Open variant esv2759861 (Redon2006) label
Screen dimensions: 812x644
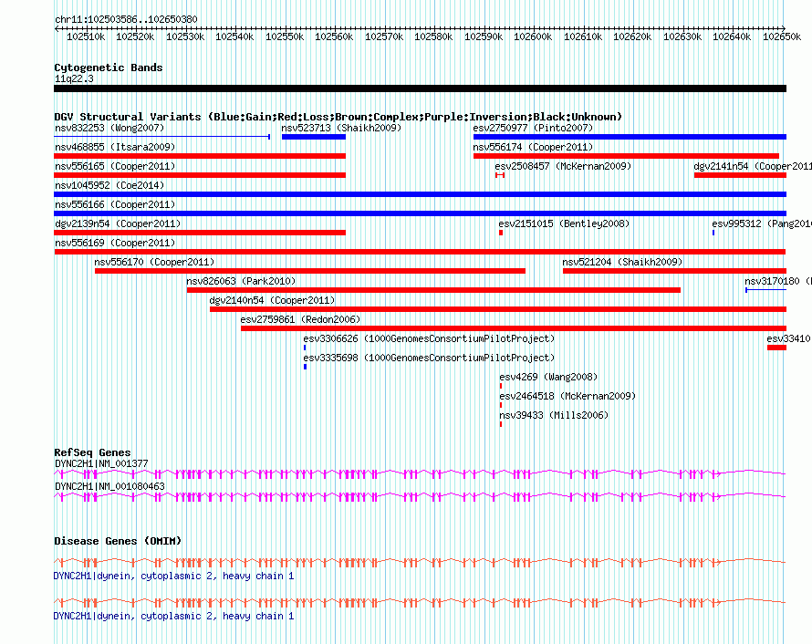tap(300, 319)
